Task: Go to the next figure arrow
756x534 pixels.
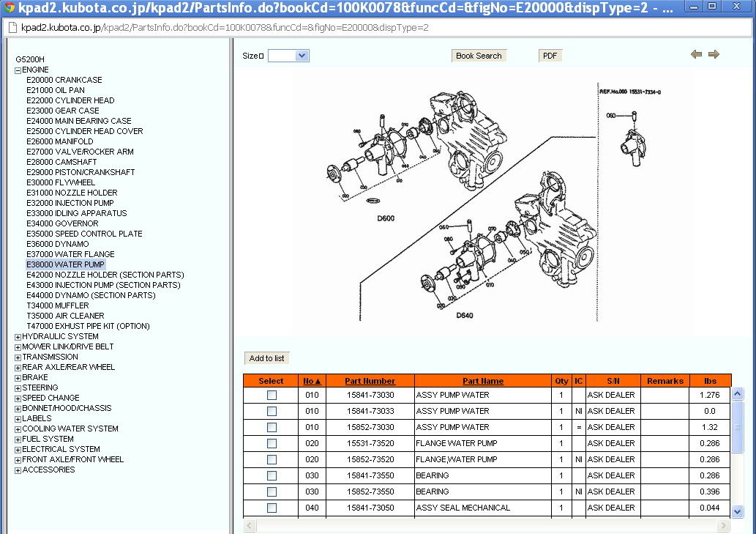Action: (714, 54)
